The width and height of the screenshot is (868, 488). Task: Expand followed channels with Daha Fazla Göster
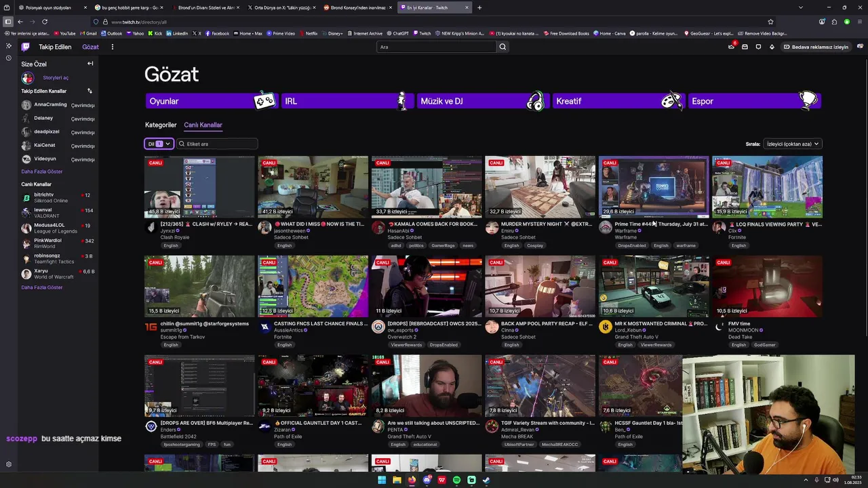[x=42, y=171]
